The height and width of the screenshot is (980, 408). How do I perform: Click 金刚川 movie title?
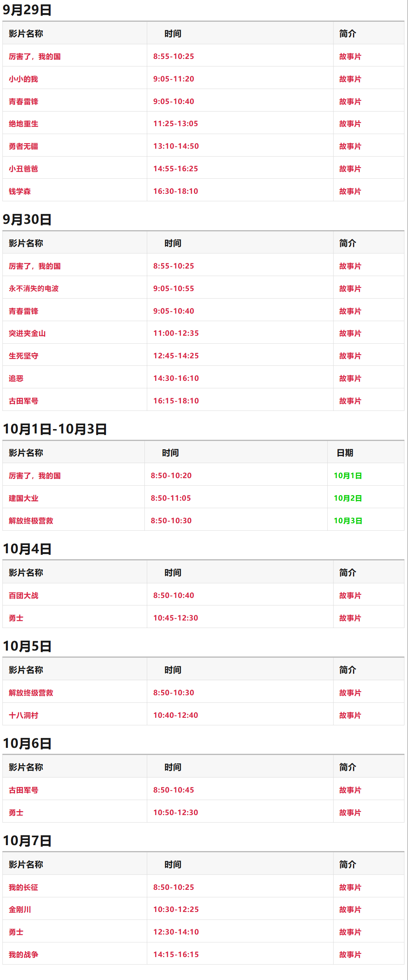click(20, 910)
